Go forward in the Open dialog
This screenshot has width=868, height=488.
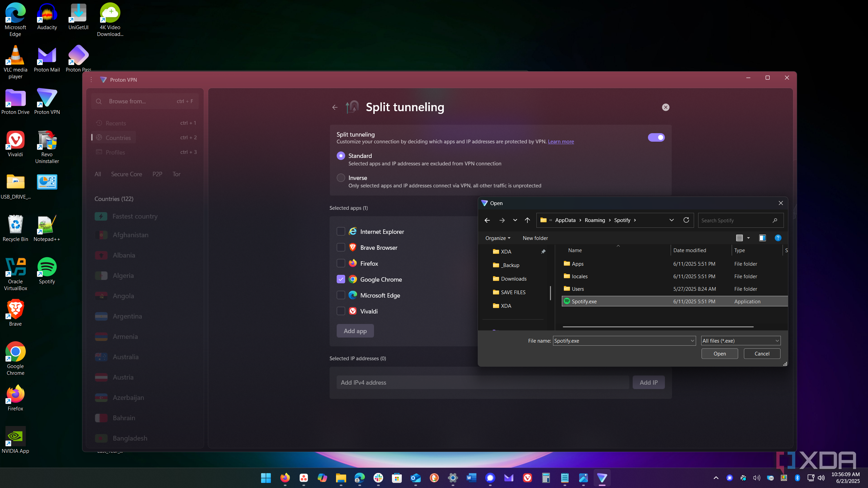point(502,220)
